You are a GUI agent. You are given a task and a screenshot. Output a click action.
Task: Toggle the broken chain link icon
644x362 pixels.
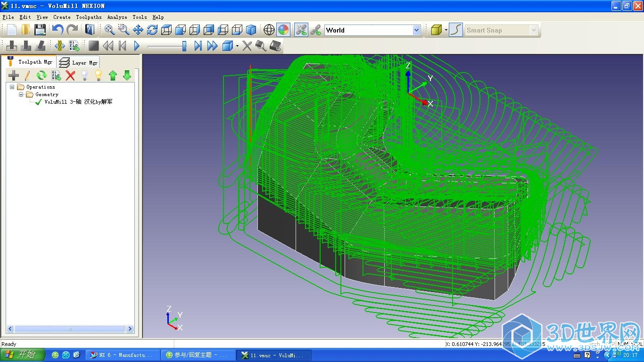[x=301, y=30]
